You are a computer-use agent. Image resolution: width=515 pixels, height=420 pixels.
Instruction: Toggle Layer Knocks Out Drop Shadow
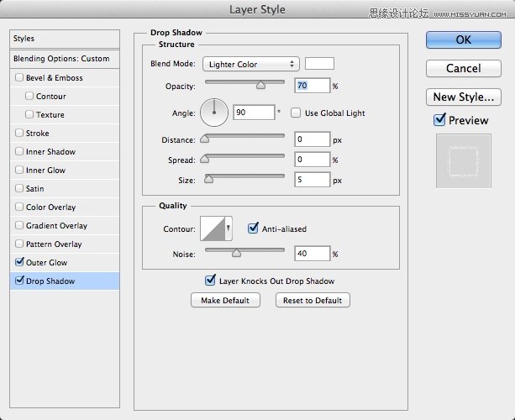(x=210, y=281)
